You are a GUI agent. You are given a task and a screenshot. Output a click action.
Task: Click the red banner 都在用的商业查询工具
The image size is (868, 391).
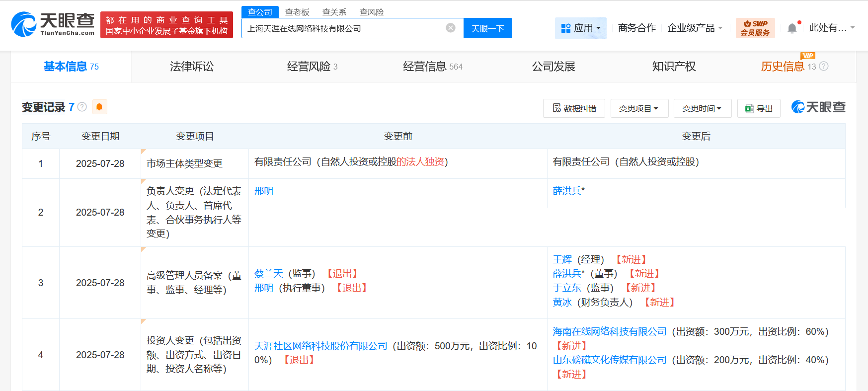click(166, 25)
